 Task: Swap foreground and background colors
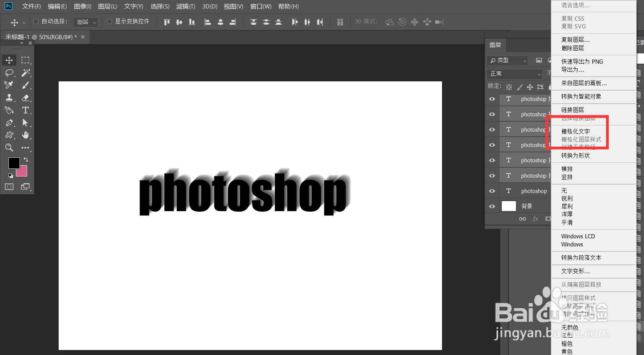pyautogui.click(x=26, y=159)
